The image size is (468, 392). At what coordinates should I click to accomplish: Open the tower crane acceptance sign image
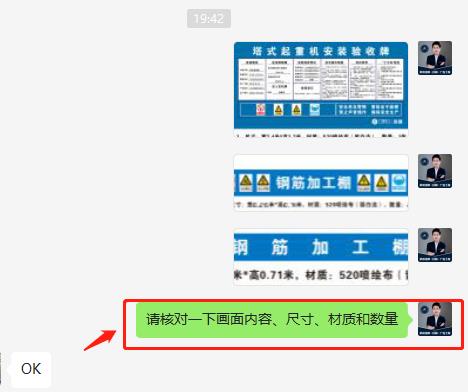321,90
